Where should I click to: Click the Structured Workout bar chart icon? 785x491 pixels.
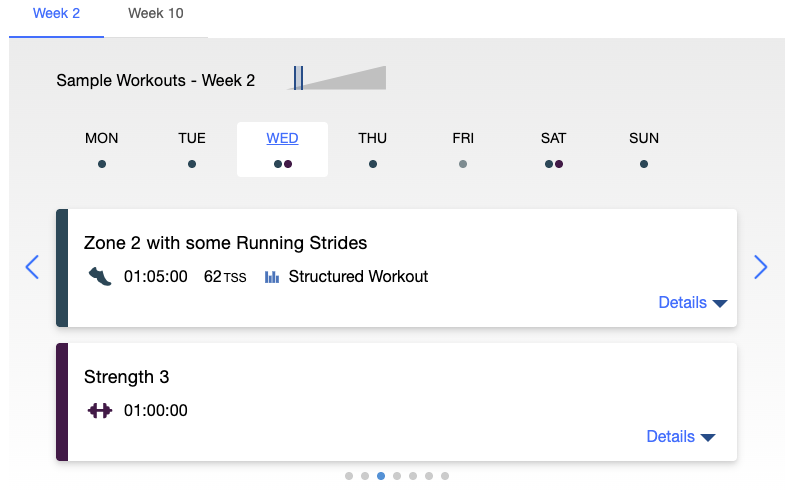point(272,276)
